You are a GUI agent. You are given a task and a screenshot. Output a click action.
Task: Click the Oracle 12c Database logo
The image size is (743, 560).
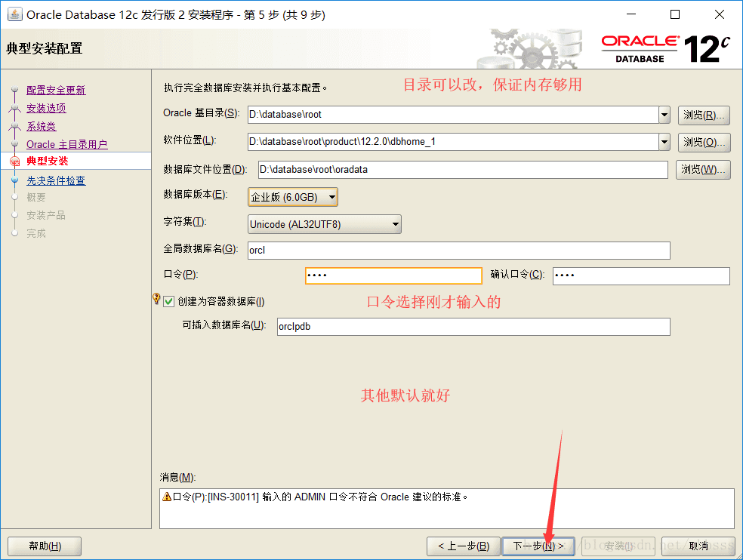665,48
